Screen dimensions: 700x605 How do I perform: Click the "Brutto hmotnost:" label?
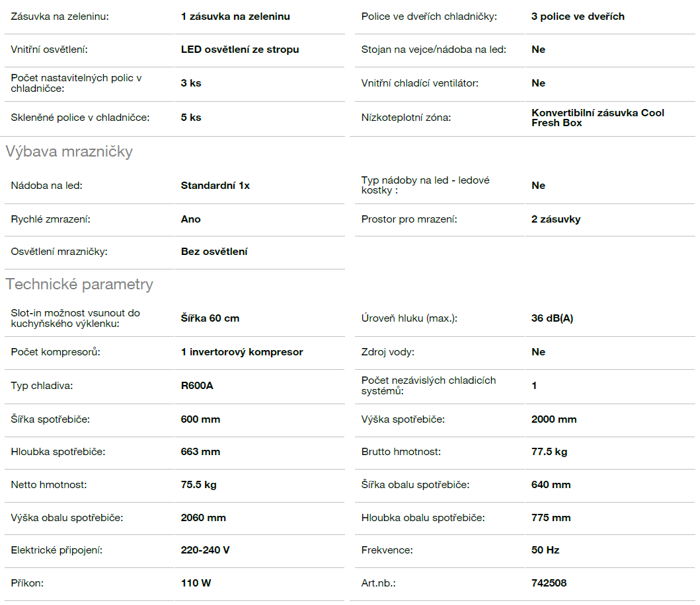[401, 452]
